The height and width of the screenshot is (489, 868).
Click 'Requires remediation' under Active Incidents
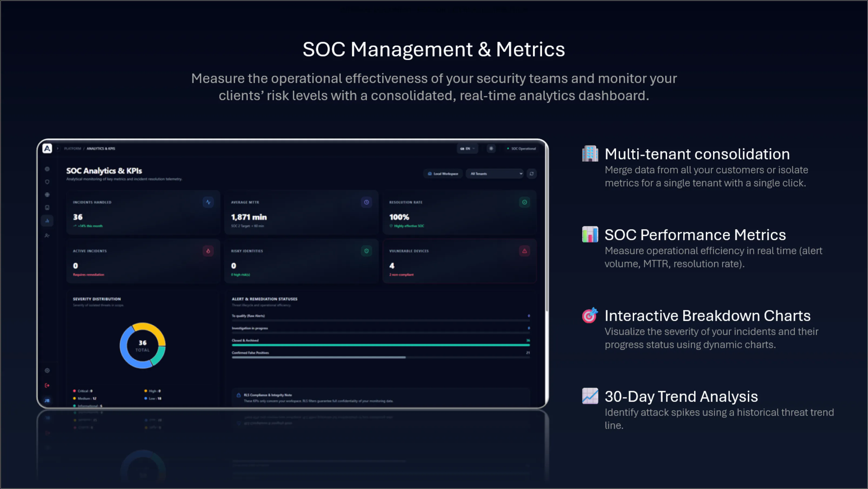tap(89, 275)
